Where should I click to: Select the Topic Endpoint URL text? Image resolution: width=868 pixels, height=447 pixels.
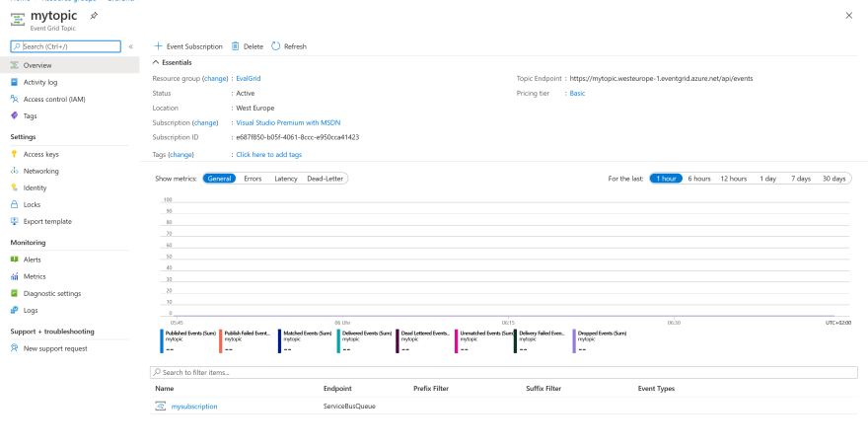(661, 79)
